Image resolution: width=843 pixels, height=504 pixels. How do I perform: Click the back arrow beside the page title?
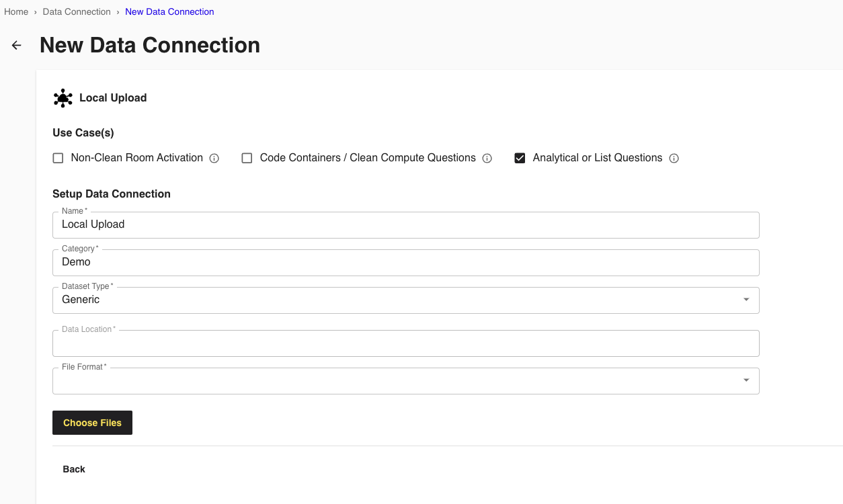(x=17, y=46)
